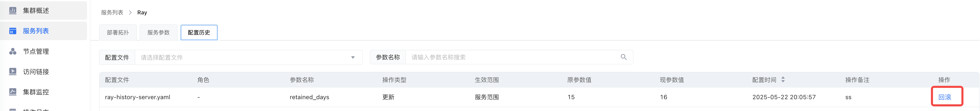Select the 服务列表 sidebar icon
Image resolution: width=980 pixels, height=111 pixels.
tap(13, 31)
